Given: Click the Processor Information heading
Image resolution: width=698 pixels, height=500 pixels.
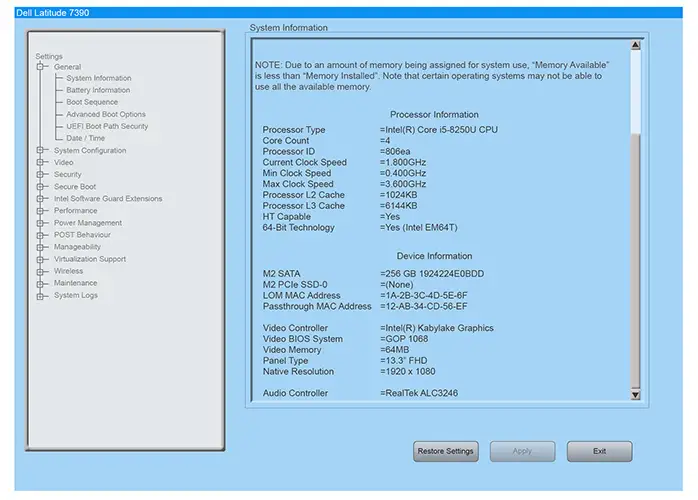Looking at the screenshot, I should click(x=434, y=115).
